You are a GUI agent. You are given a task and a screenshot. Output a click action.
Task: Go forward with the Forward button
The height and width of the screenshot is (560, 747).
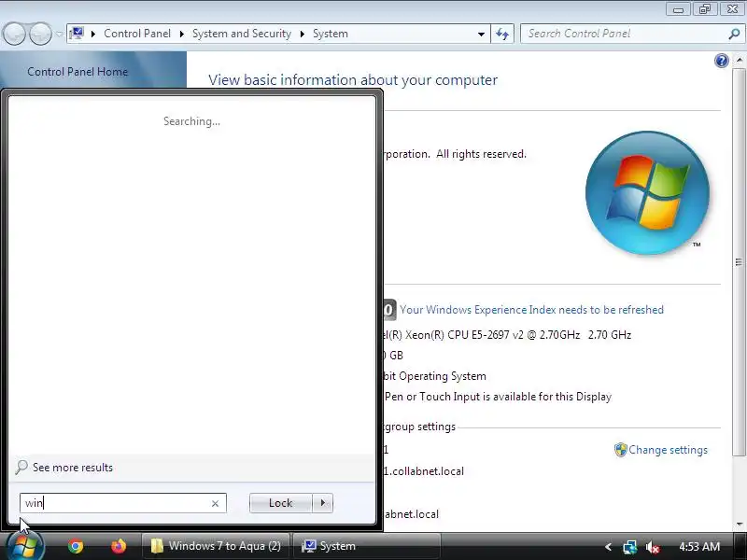(40, 34)
